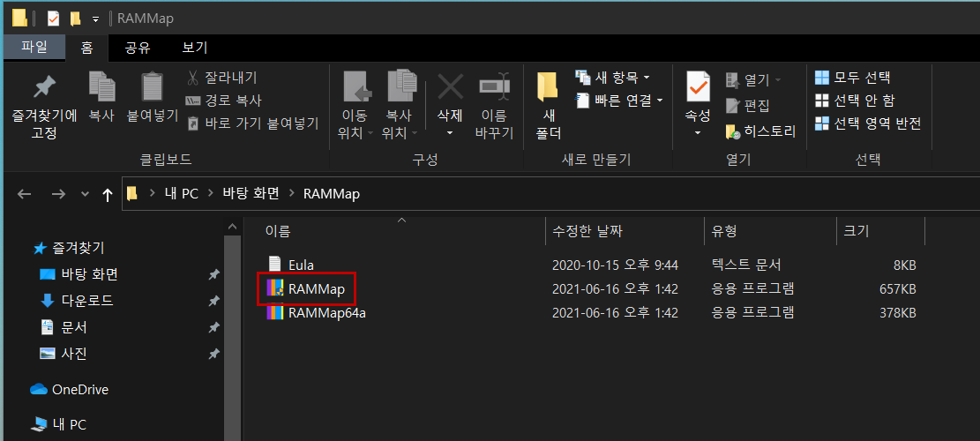The image size is (980, 441).
Task: Open Delete (삭제) dropdown arrow
Action: click(450, 133)
